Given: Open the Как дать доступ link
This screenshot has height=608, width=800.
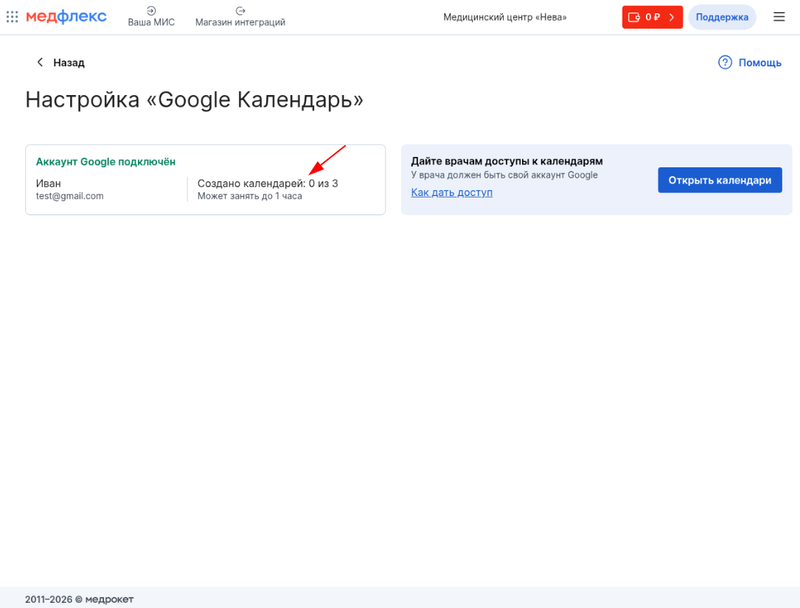Looking at the screenshot, I should point(452,192).
